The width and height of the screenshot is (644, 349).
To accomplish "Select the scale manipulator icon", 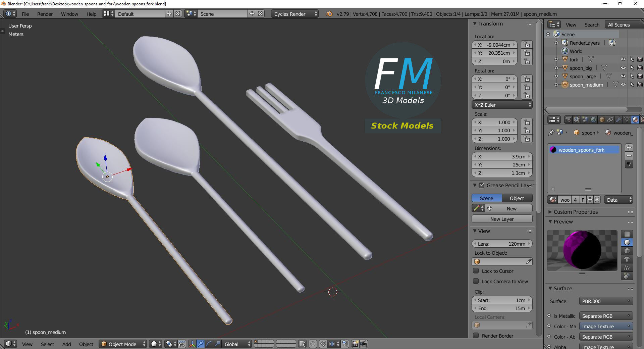I will (217, 344).
